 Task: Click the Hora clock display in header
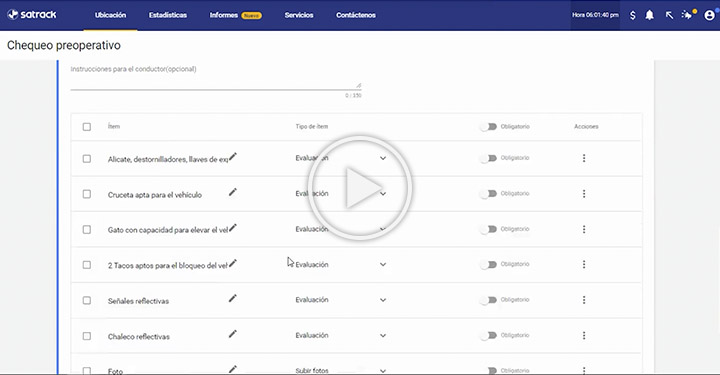tap(595, 15)
